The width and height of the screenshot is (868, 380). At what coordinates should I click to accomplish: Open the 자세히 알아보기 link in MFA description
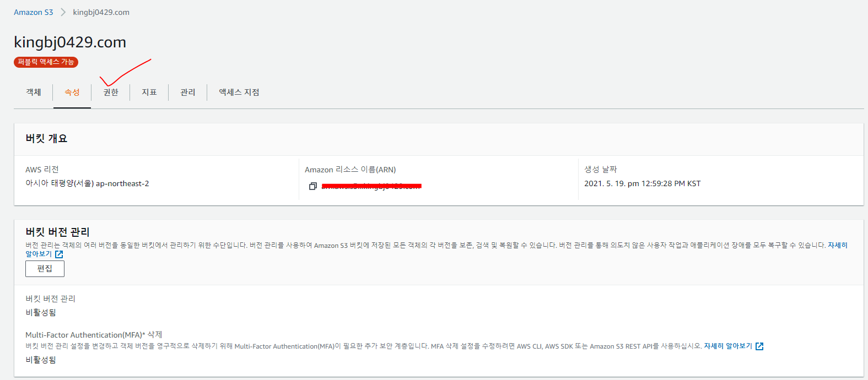(x=728, y=346)
